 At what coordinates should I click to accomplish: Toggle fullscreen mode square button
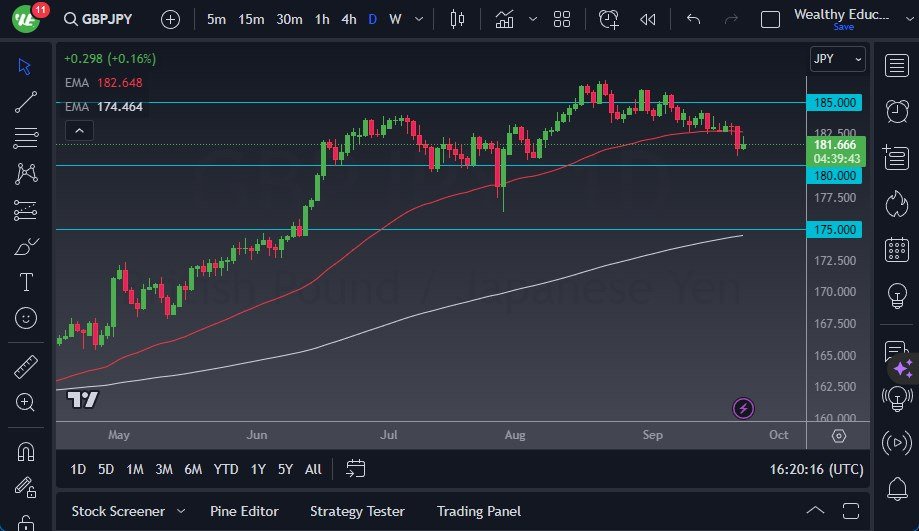click(x=770, y=19)
